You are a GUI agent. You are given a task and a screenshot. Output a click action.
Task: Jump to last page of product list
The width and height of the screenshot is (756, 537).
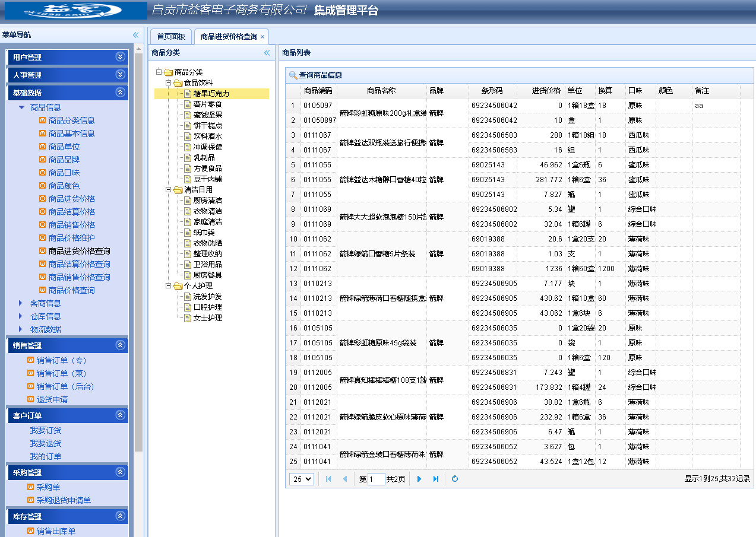(436, 479)
